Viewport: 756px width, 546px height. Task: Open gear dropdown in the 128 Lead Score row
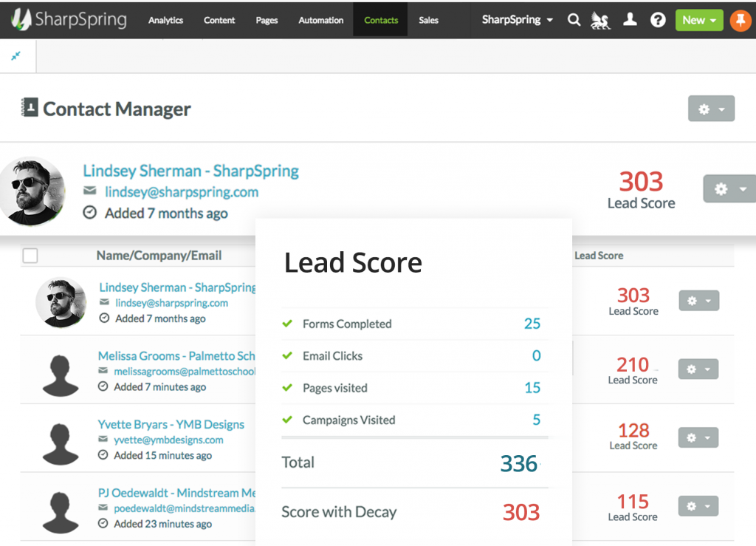tap(698, 437)
